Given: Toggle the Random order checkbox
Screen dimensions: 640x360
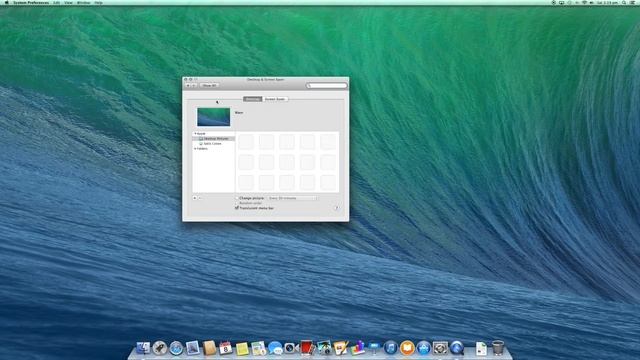Looking at the screenshot, I should [x=237, y=203].
